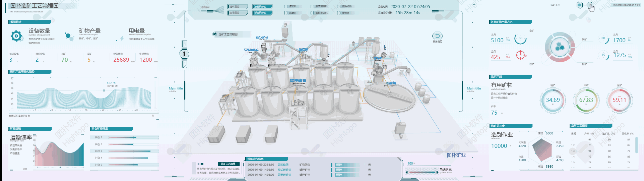This screenshot has height=181, width=644.
Task: Toggle the 浓密机 checkbox
Action: (x=285, y=7)
